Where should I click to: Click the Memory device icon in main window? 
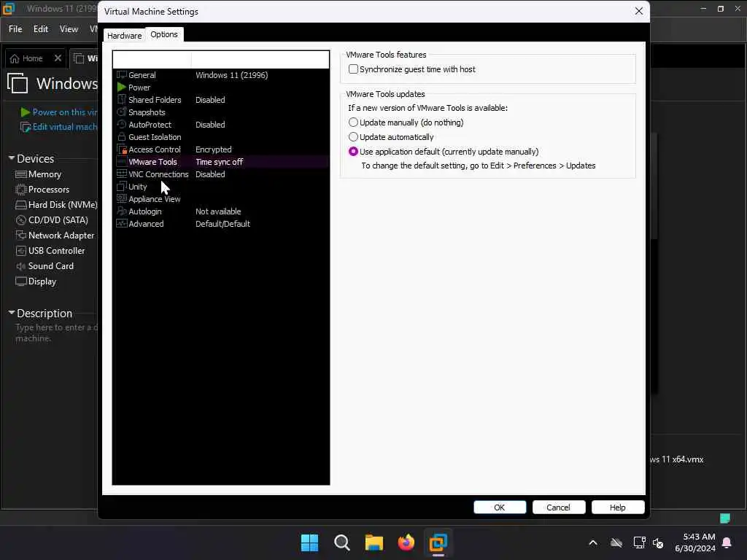21,174
